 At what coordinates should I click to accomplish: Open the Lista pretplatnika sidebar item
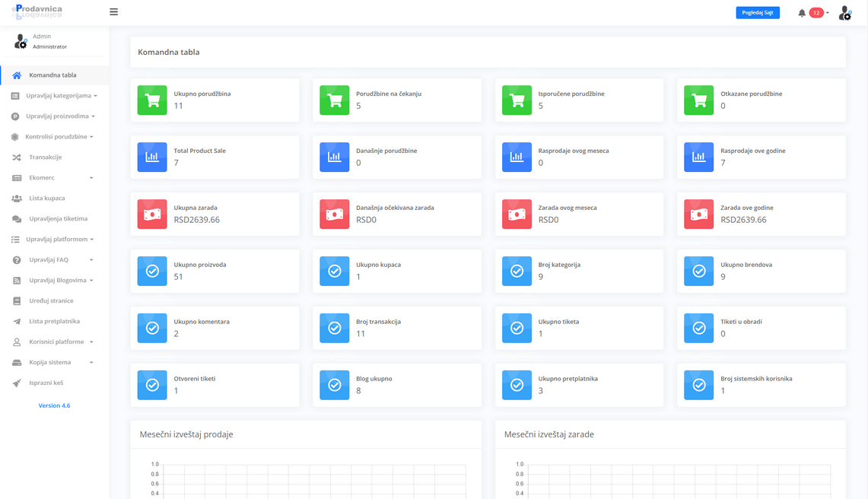(54, 322)
